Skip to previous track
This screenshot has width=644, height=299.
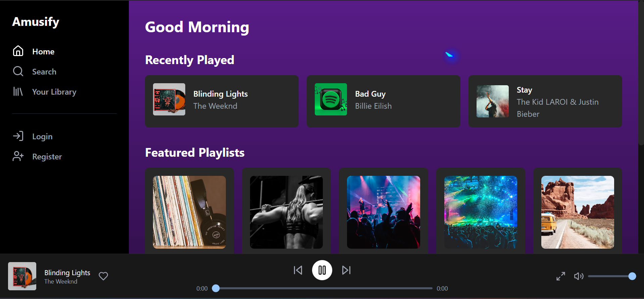[x=298, y=270]
